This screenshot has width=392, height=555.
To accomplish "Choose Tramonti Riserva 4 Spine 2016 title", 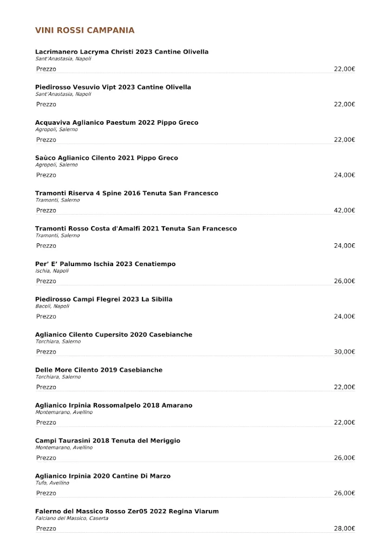I will [x=127, y=193].
